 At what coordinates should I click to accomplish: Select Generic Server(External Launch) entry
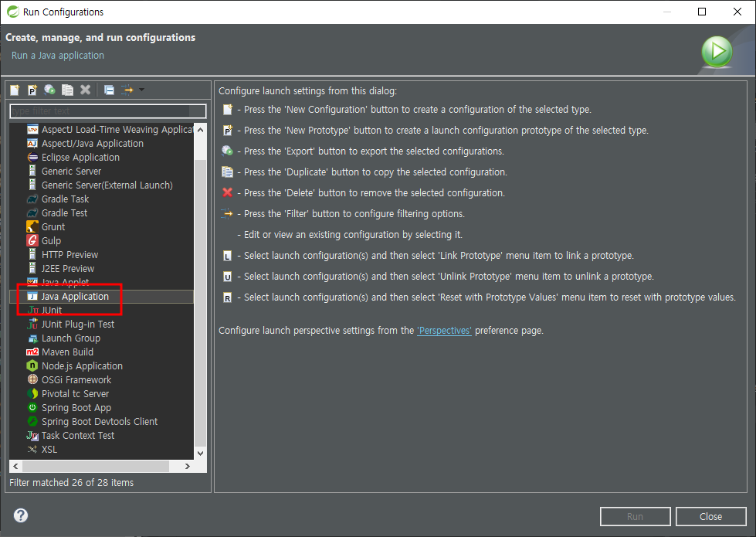[x=107, y=185]
